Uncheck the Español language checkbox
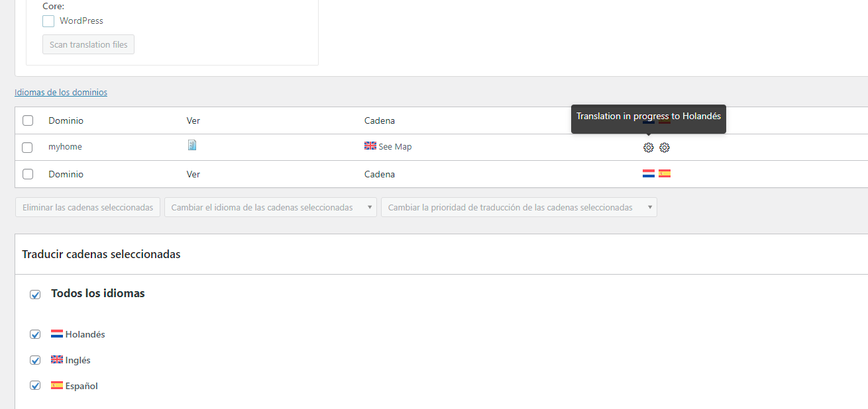Image resolution: width=868 pixels, height=409 pixels. click(35, 385)
